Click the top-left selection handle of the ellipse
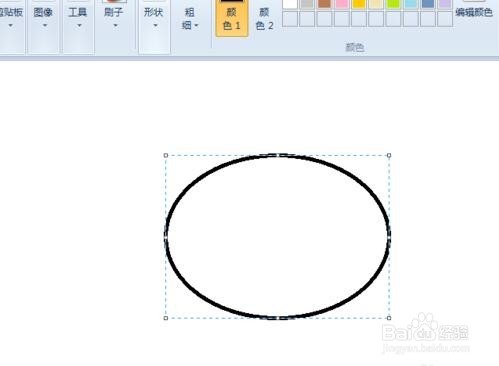The width and height of the screenshot is (499, 366). pyautogui.click(x=166, y=155)
